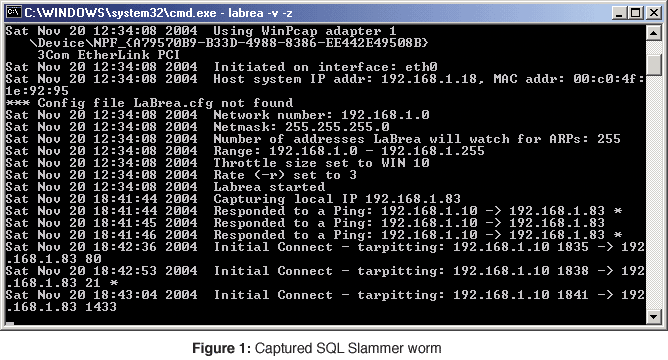Close the labrea command prompt window
This screenshot has width=668, height=360.
pyautogui.click(x=653, y=13)
